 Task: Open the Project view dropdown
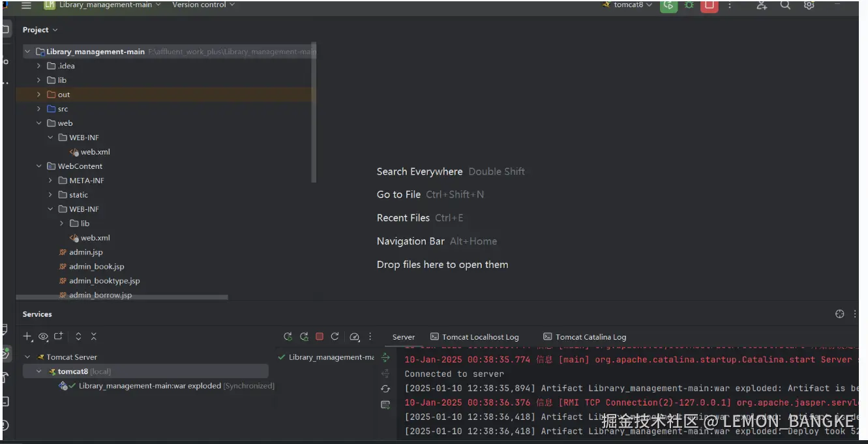click(40, 29)
